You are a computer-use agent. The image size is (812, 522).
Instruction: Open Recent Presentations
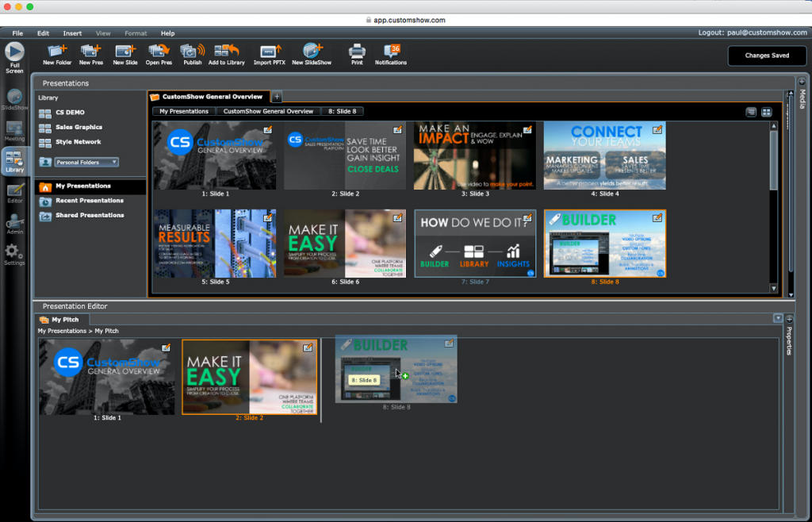(90, 201)
